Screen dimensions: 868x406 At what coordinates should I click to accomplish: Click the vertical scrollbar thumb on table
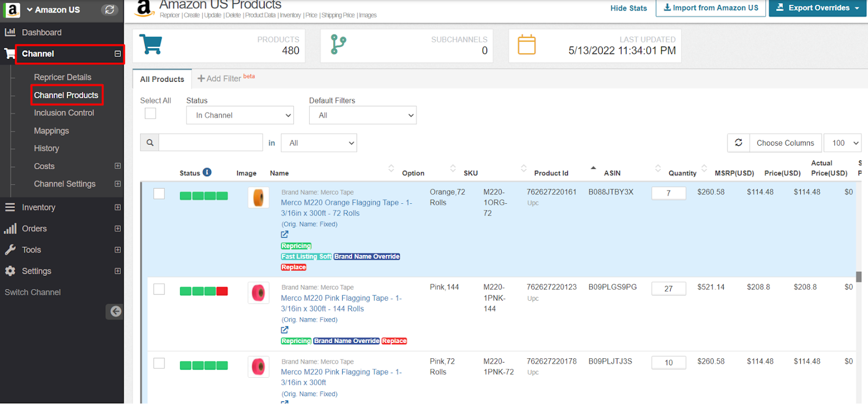click(x=859, y=276)
